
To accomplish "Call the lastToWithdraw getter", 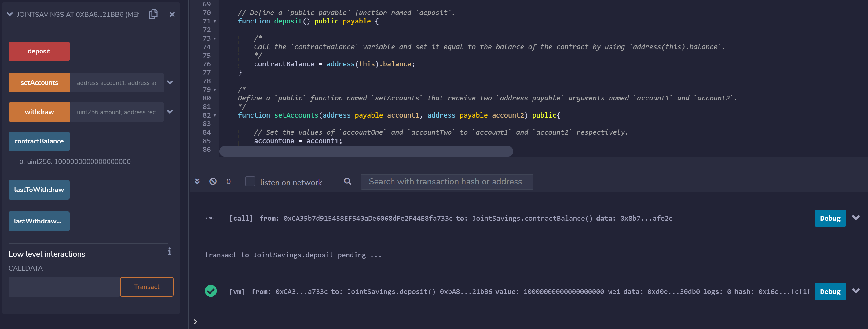I will pos(39,190).
